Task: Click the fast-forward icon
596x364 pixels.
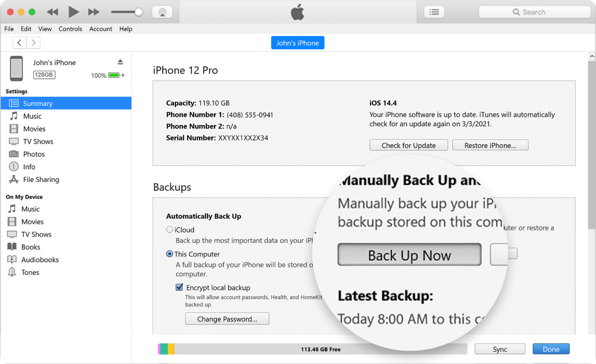Action: [x=94, y=12]
